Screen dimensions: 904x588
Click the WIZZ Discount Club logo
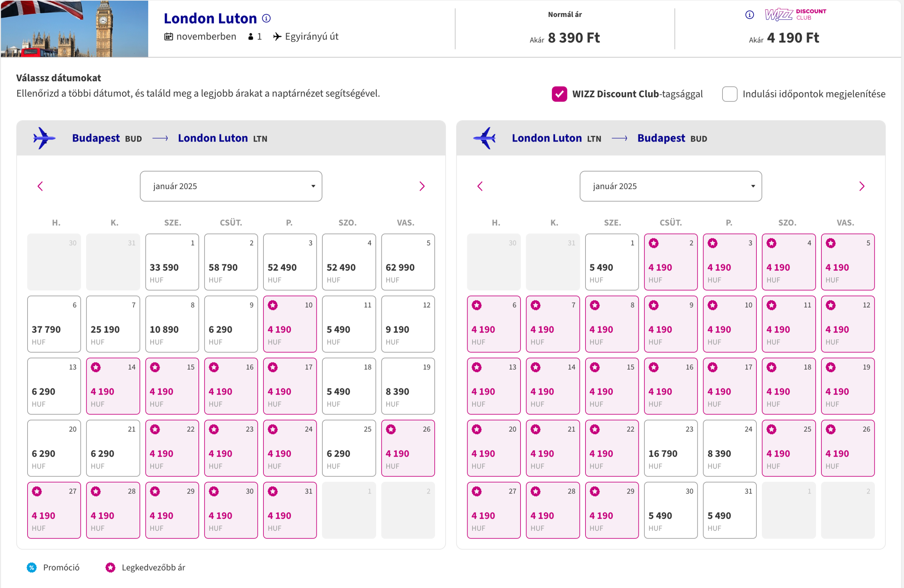[795, 14]
